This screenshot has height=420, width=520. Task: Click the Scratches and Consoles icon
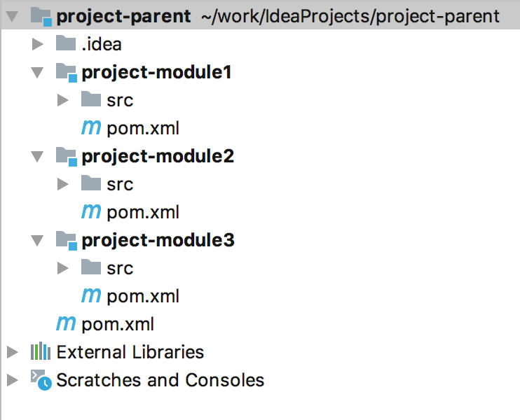click(x=41, y=380)
